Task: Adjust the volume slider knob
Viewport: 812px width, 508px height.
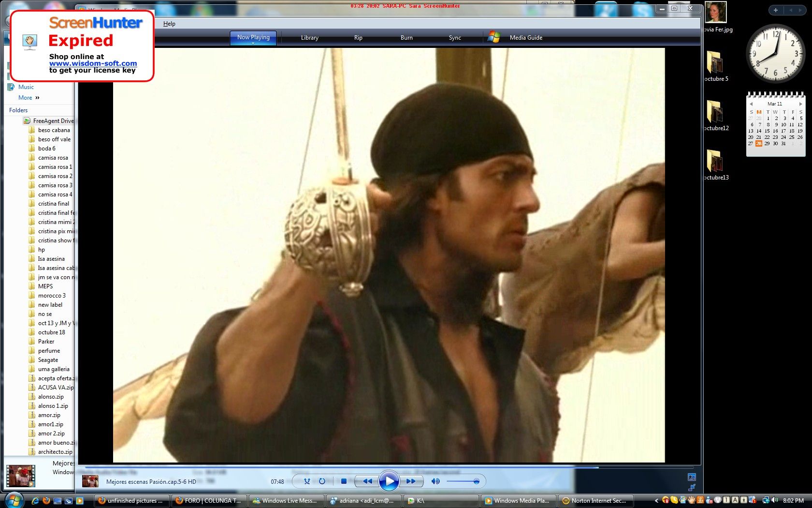Action: click(x=476, y=481)
